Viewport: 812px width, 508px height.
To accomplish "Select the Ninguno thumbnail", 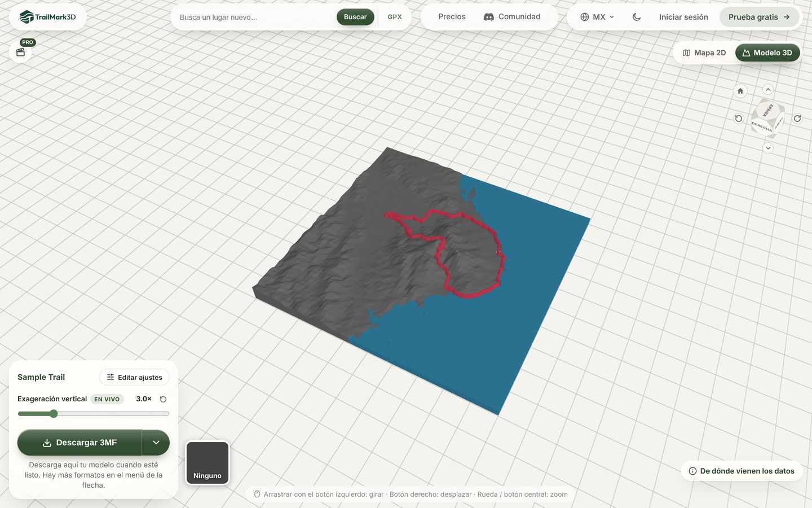I will pyautogui.click(x=208, y=463).
